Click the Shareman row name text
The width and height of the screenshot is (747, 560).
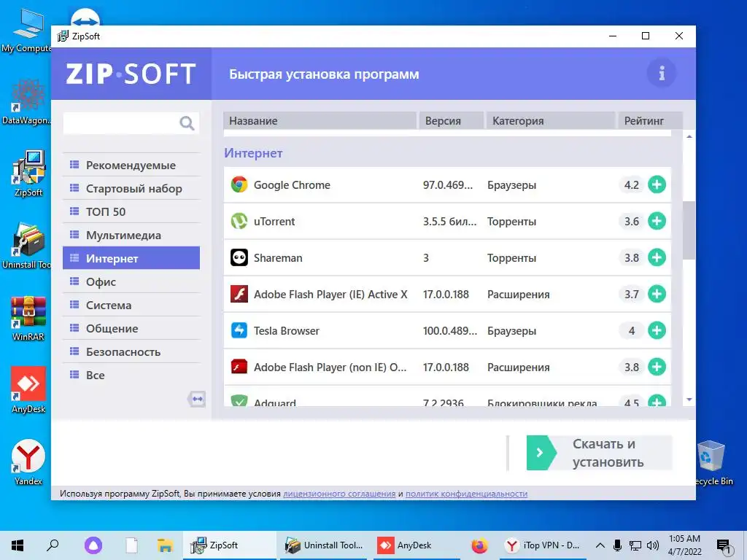[278, 257]
